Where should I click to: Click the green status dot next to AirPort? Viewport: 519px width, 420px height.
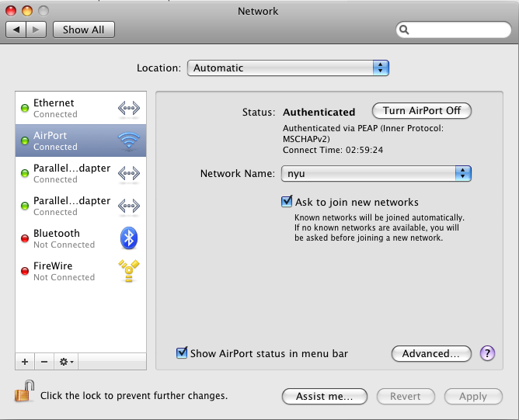tap(25, 141)
